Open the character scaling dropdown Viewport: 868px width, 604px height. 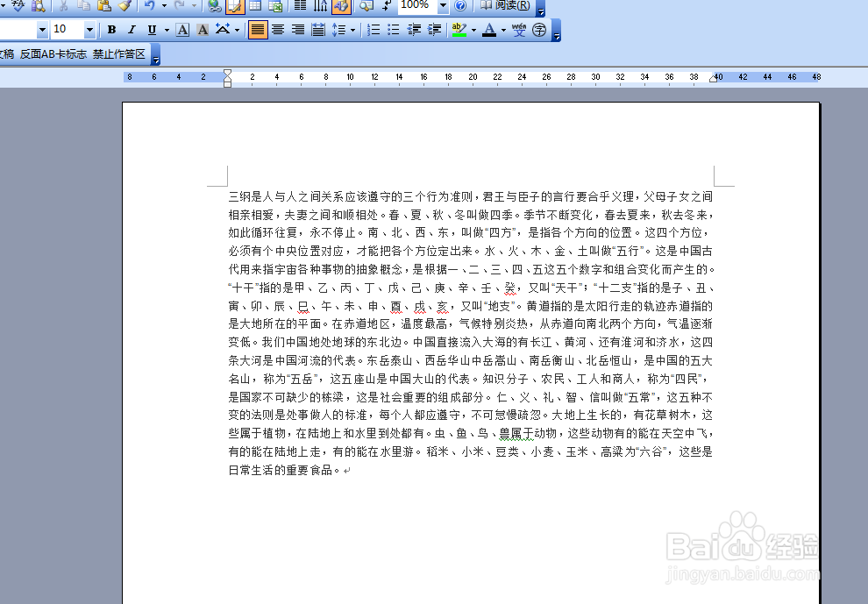click(x=237, y=30)
